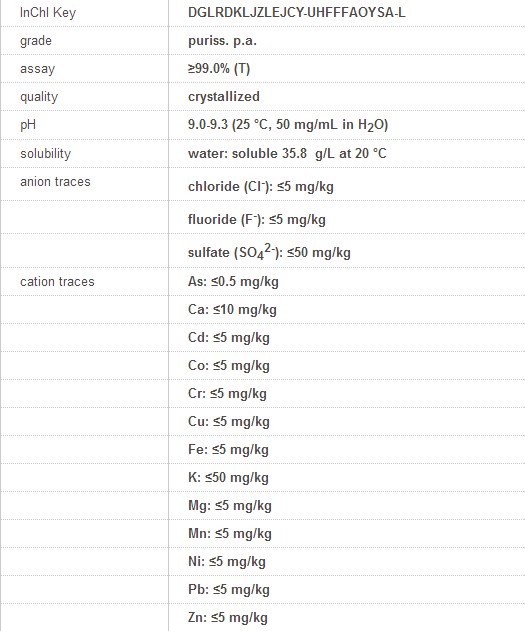Click the chloride anion trace entry
Image resolution: width=525 pixels, height=631 pixels.
click(261, 186)
